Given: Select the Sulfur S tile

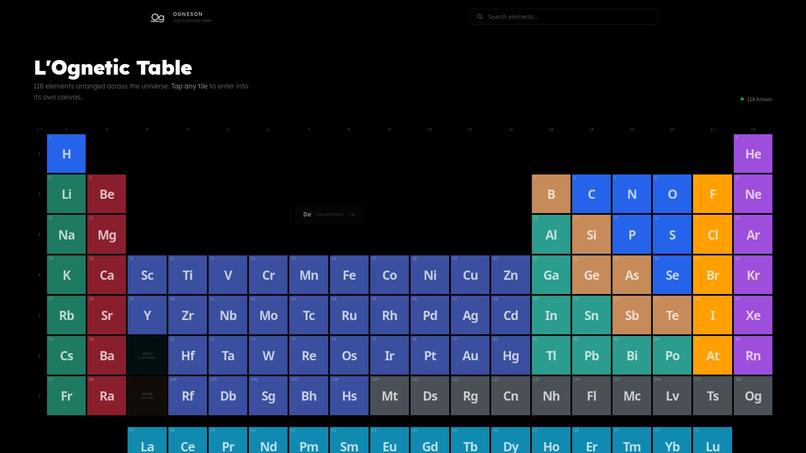Looking at the screenshot, I should pyautogui.click(x=672, y=234).
